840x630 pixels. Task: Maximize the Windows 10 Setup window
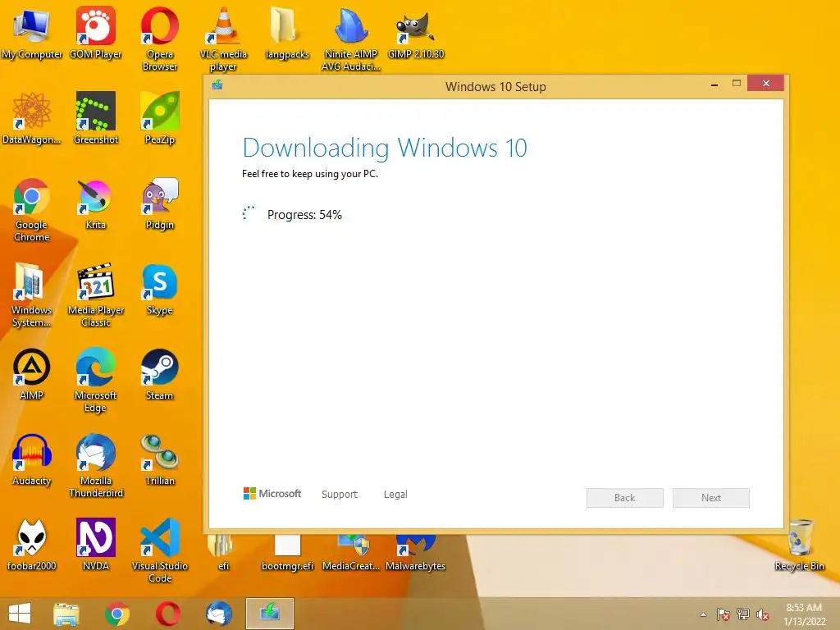[737, 84]
